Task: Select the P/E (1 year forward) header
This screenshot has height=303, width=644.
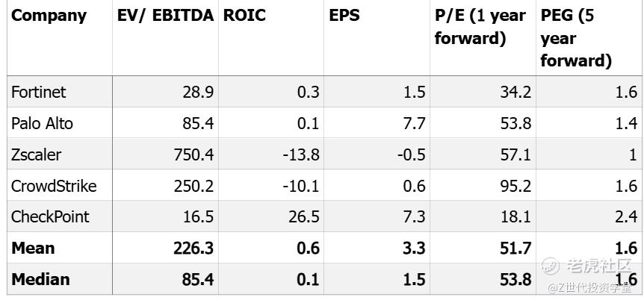Action: click(x=480, y=27)
